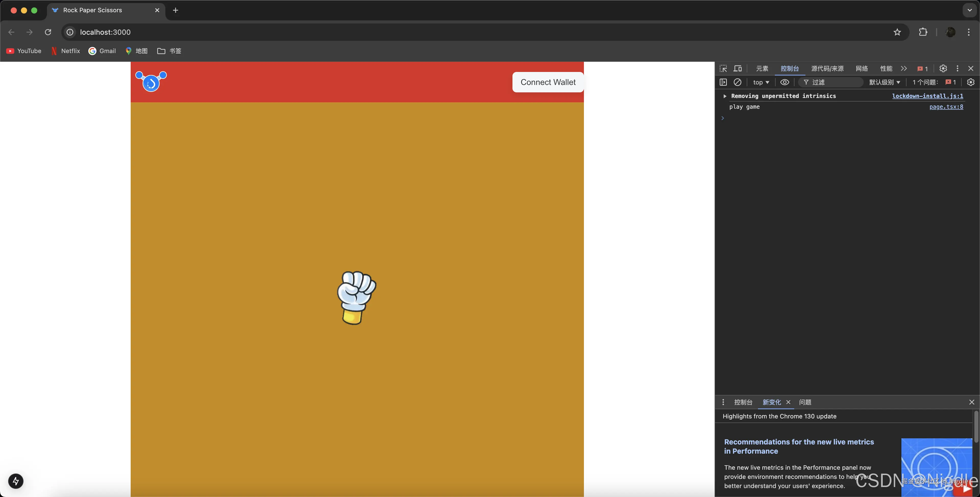Click the eye live expression icon

[785, 82]
